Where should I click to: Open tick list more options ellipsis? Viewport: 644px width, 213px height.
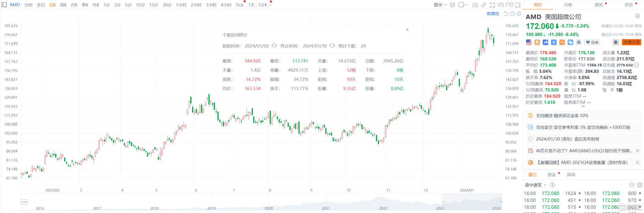(x=632, y=185)
